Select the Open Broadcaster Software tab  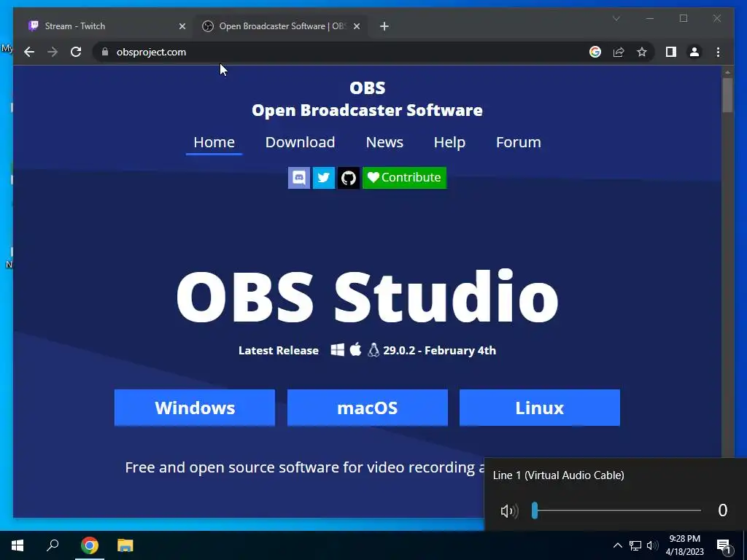tap(281, 26)
